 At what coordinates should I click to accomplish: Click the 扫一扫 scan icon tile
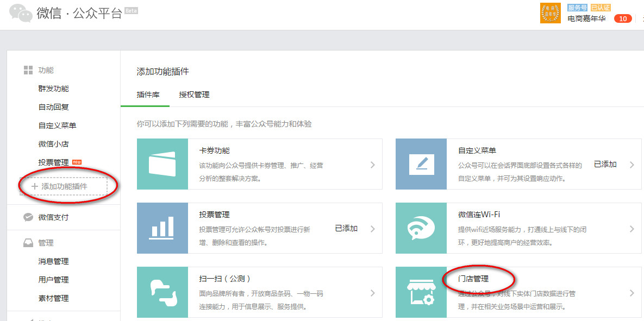[x=162, y=292]
